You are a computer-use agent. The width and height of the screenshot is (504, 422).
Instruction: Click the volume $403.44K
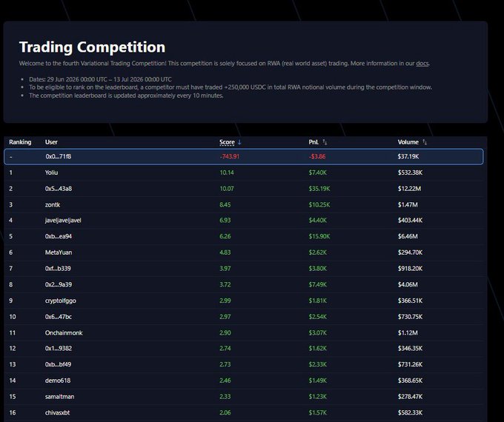point(410,221)
